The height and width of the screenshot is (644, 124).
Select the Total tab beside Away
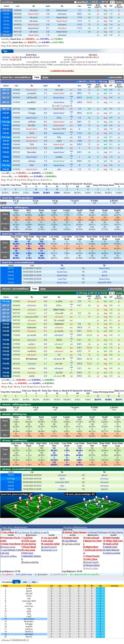click(x=34, y=288)
